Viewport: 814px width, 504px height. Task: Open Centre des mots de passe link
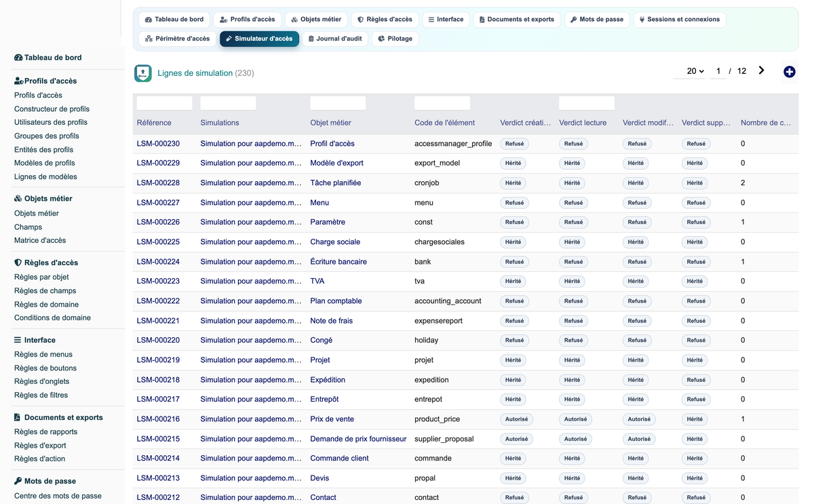pyautogui.click(x=58, y=496)
